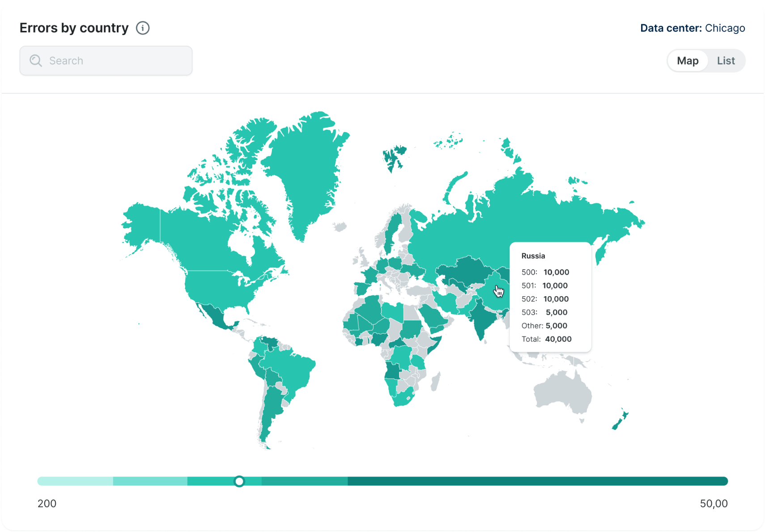Click the Errors by country heading

[74, 28]
